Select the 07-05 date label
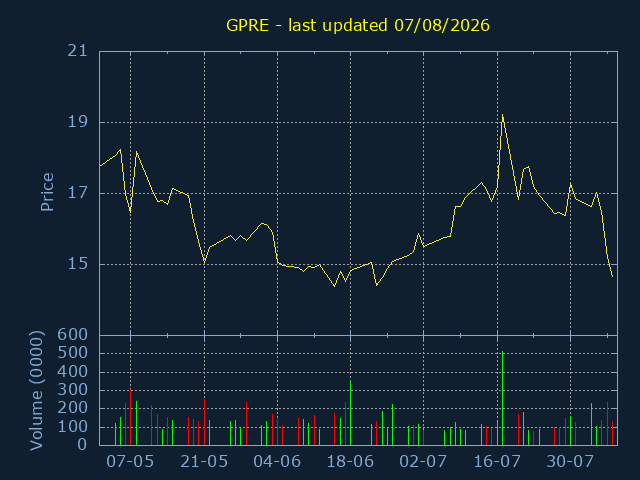 [x=130, y=462]
